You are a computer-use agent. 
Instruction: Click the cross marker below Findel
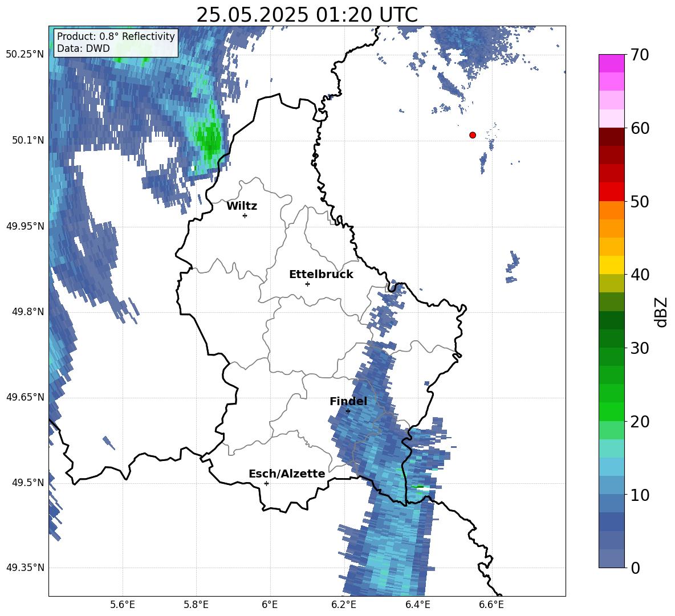tap(348, 411)
